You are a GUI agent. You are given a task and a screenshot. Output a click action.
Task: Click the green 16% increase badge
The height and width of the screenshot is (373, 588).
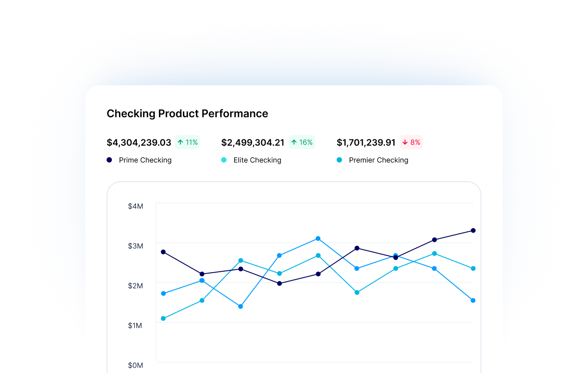click(x=302, y=142)
